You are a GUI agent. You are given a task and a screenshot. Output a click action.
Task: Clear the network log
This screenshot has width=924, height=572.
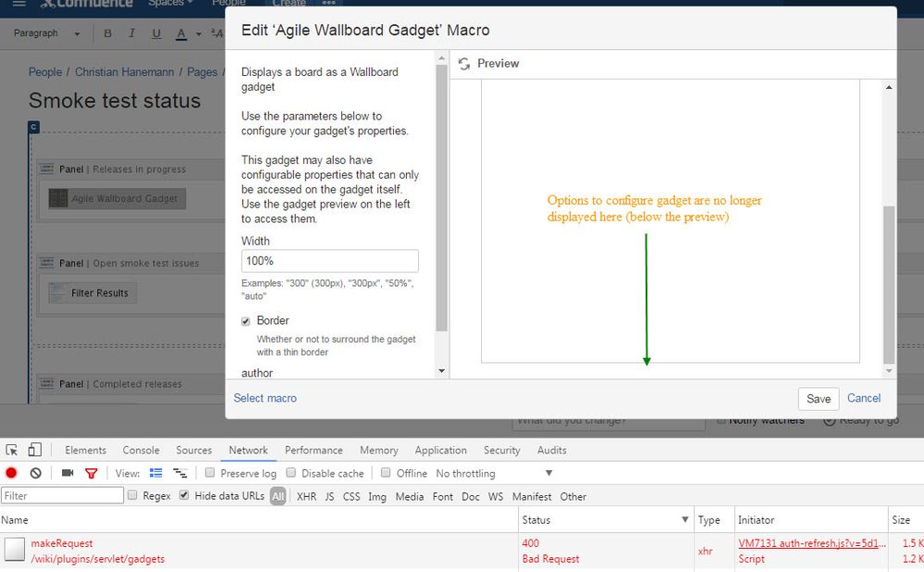point(36,473)
